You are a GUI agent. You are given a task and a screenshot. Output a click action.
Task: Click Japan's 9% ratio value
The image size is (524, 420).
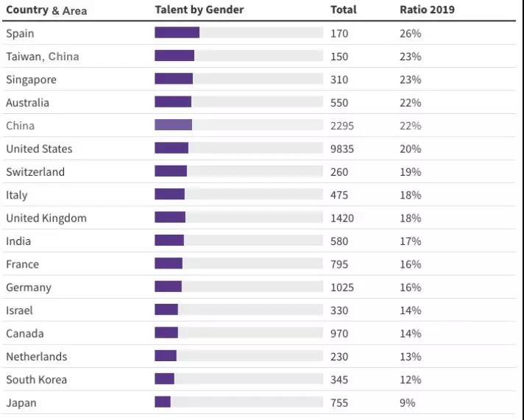(408, 402)
